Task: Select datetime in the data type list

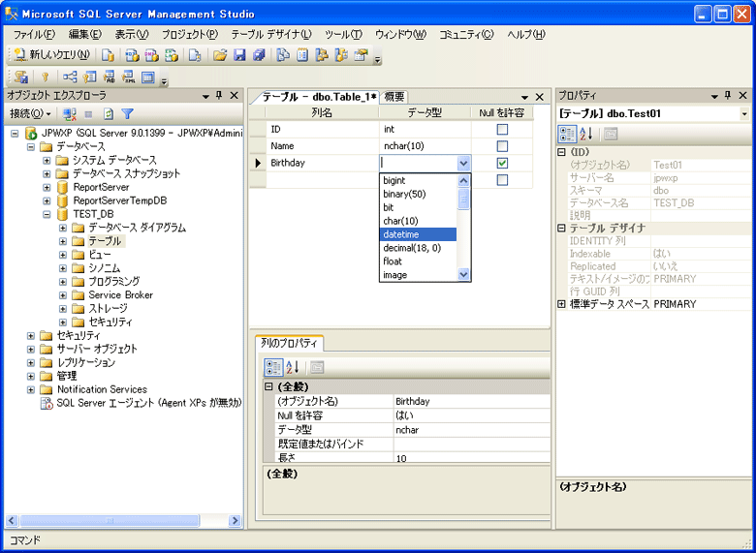Action: [x=418, y=234]
